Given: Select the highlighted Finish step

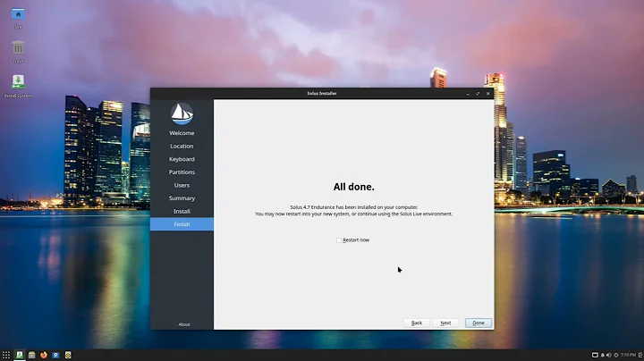Looking at the screenshot, I should (x=182, y=224).
